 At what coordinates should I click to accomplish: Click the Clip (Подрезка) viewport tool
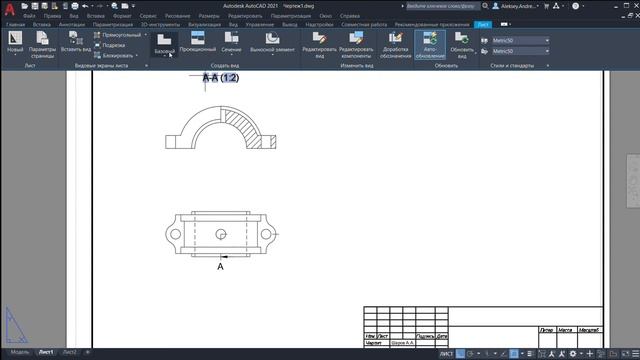pos(109,45)
